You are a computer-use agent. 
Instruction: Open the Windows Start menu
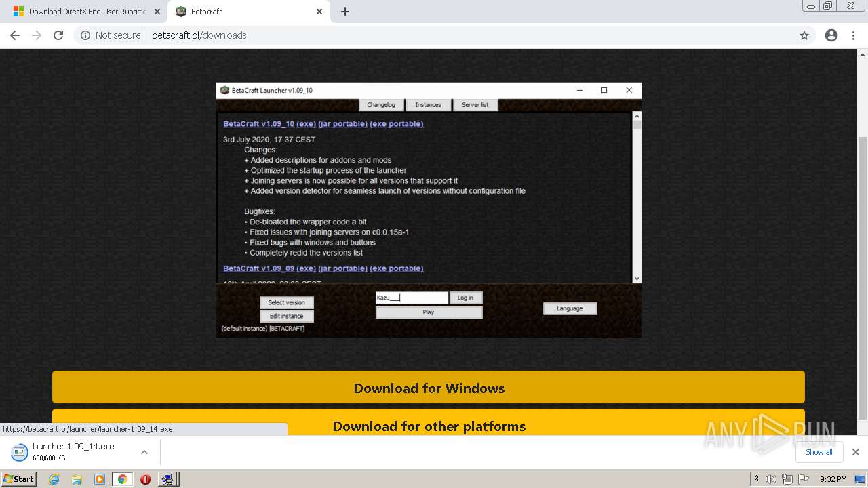19,479
